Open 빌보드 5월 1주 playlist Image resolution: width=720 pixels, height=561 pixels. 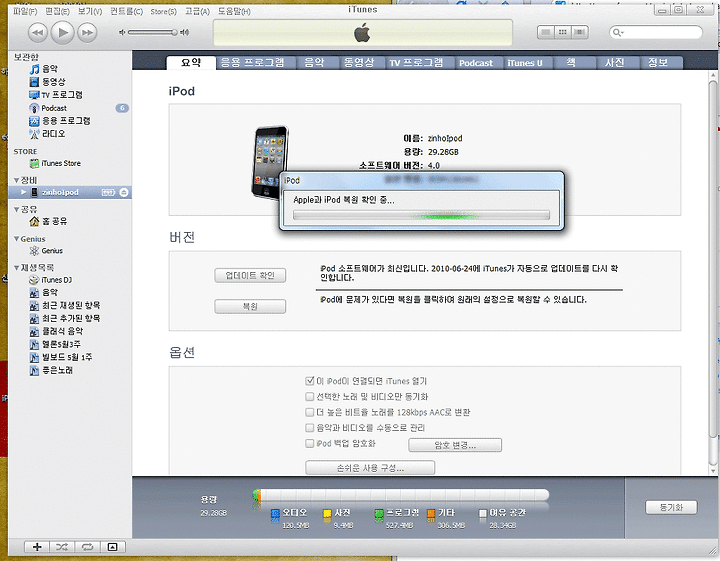coord(67,357)
